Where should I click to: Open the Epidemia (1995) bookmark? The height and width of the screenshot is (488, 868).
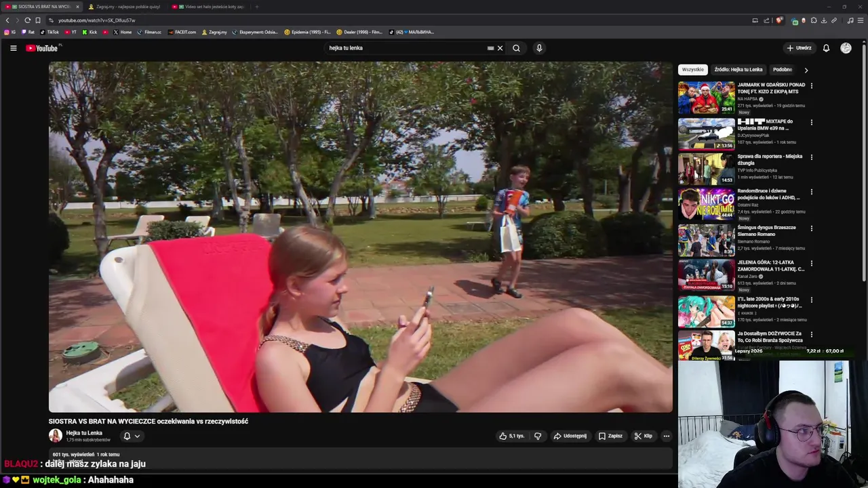(308, 32)
